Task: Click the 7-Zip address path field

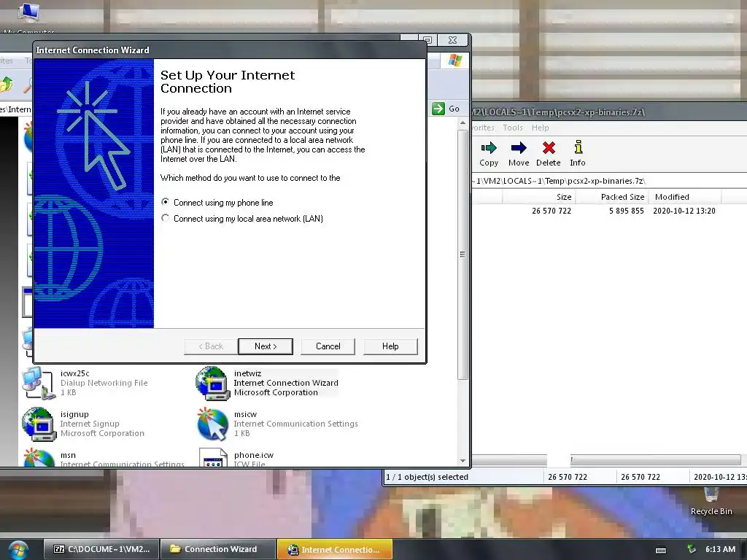Action: click(x=609, y=181)
